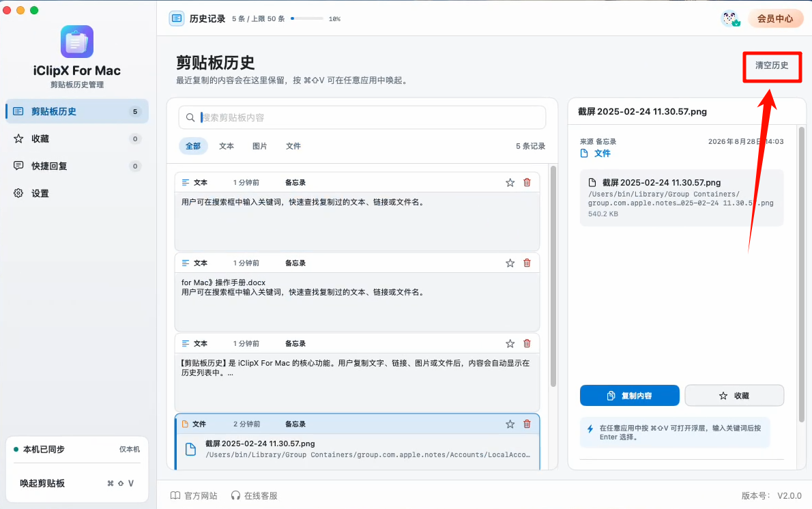Delete the 截屏 file record in list
The width and height of the screenshot is (812, 509).
tap(527, 424)
